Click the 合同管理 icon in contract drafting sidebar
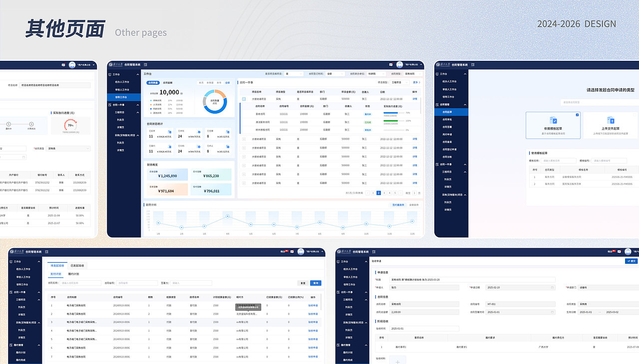 tap(437, 105)
